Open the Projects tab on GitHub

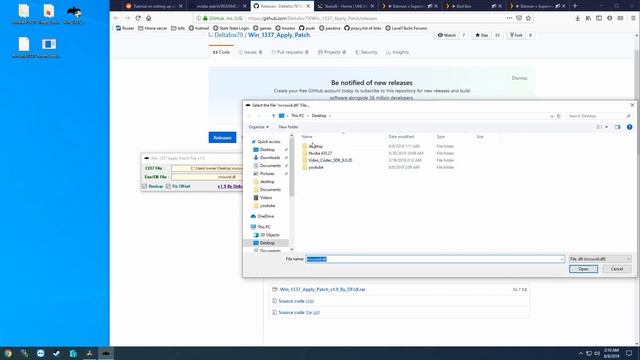[x=332, y=52]
